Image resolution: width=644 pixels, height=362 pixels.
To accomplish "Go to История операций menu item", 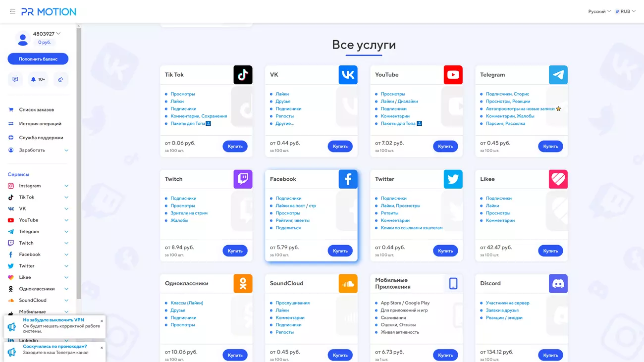I will click(40, 123).
